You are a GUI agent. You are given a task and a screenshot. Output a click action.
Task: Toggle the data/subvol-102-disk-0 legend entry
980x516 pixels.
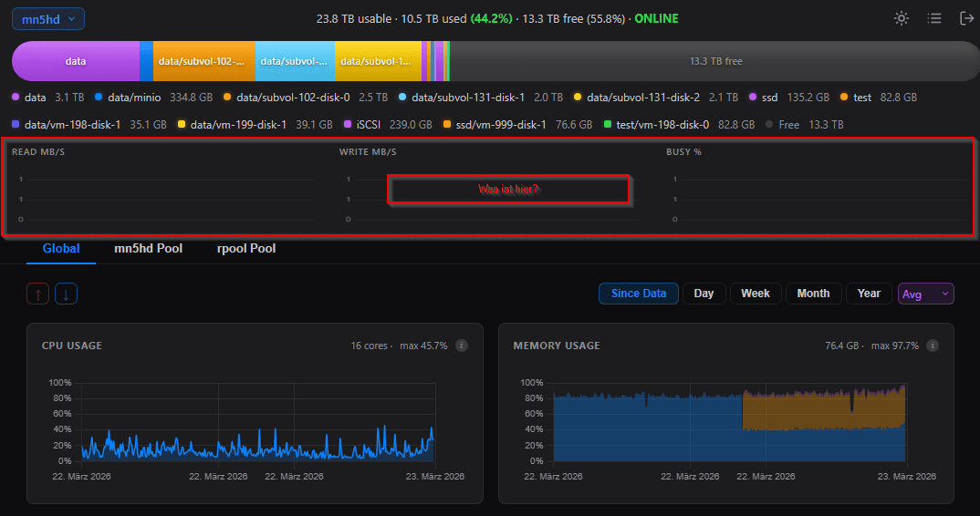pyautogui.click(x=306, y=98)
